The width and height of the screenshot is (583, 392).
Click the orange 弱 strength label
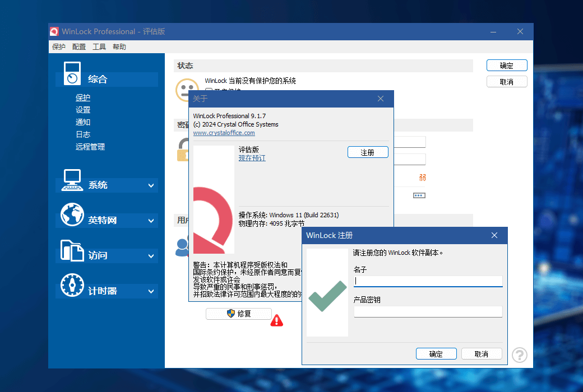[x=422, y=177]
